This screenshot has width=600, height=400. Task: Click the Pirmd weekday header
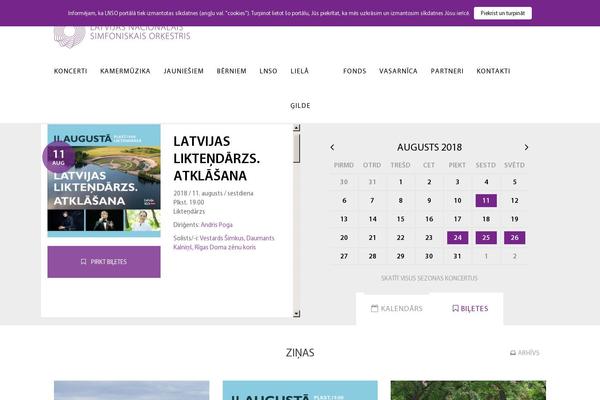344,165
